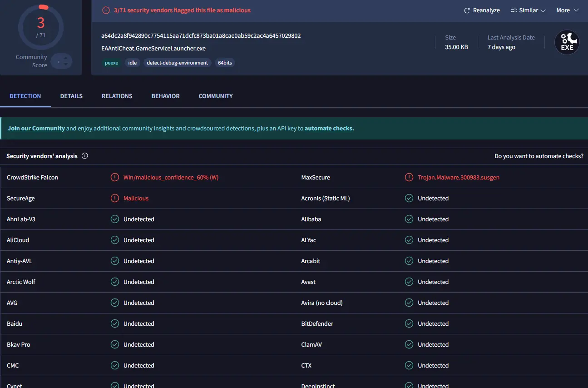Select the detect-debug-environment tag

click(178, 63)
